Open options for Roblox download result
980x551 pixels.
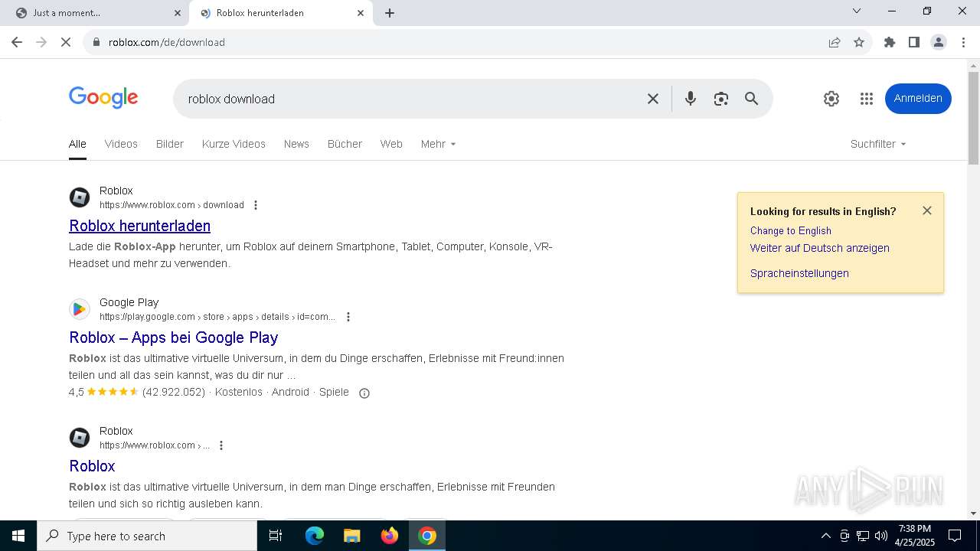tap(256, 205)
